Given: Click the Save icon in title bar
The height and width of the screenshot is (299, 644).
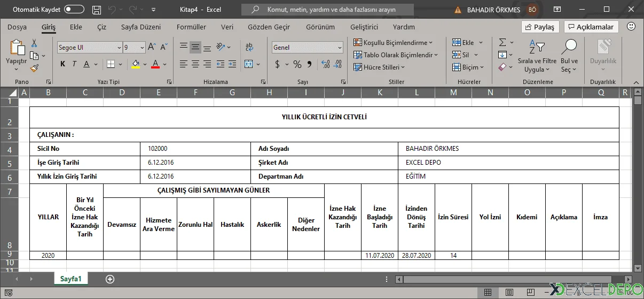Looking at the screenshot, I should click(96, 10).
